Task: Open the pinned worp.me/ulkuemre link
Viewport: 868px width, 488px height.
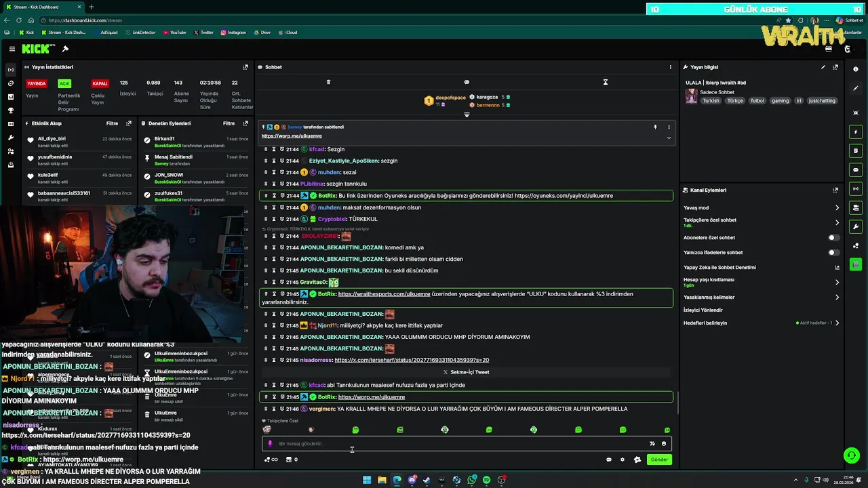Action: [292, 136]
